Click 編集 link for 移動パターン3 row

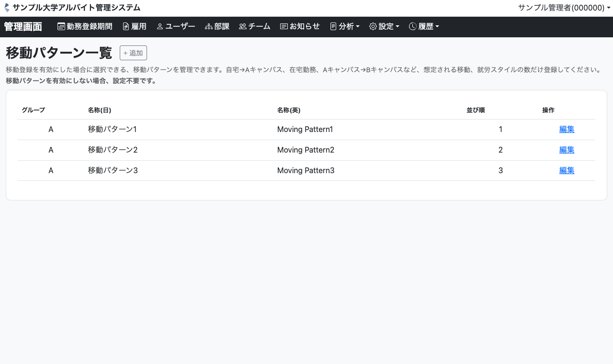click(x=567, y=170)
